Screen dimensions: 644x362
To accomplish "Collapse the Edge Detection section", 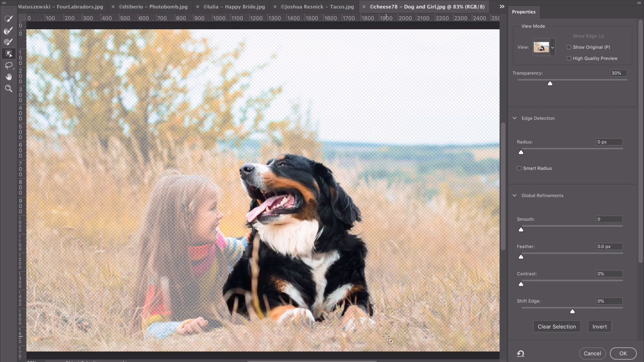I will [515, 118].
